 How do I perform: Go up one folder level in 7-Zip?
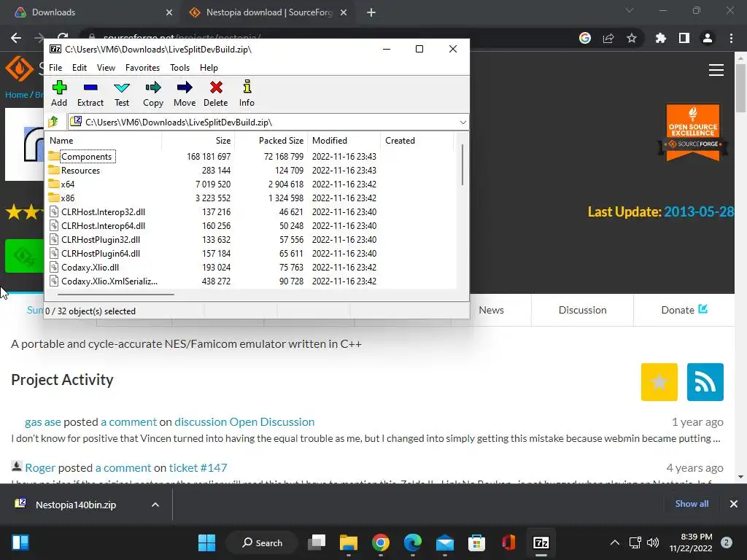click(x=53, y=122)
